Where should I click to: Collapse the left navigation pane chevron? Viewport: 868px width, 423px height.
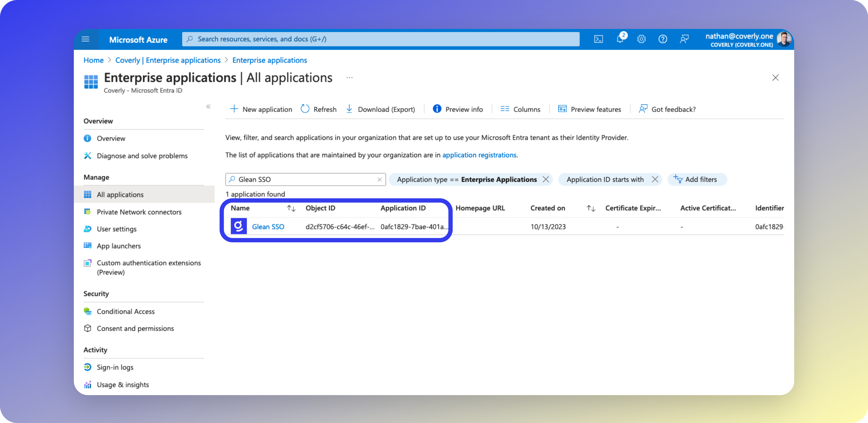click(208, 107)
